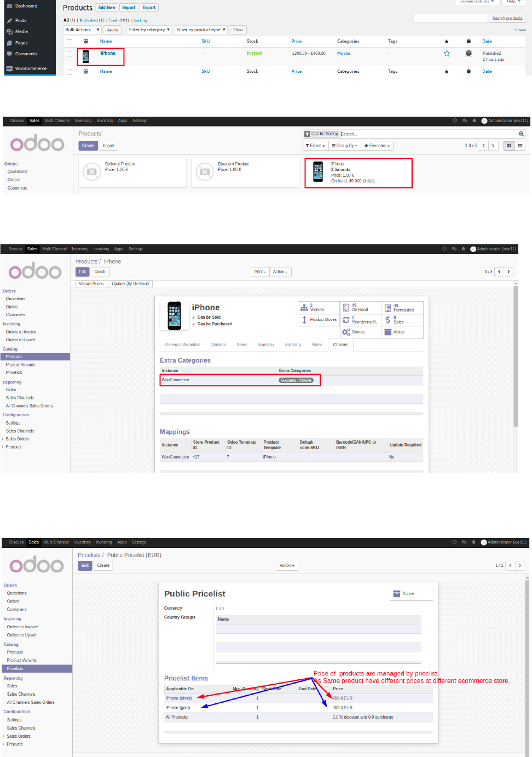Viewport: 532px width, 757px height.
Task: Focus the WordPress search products field
Action: pyautogui.click(x=450, y=19)
